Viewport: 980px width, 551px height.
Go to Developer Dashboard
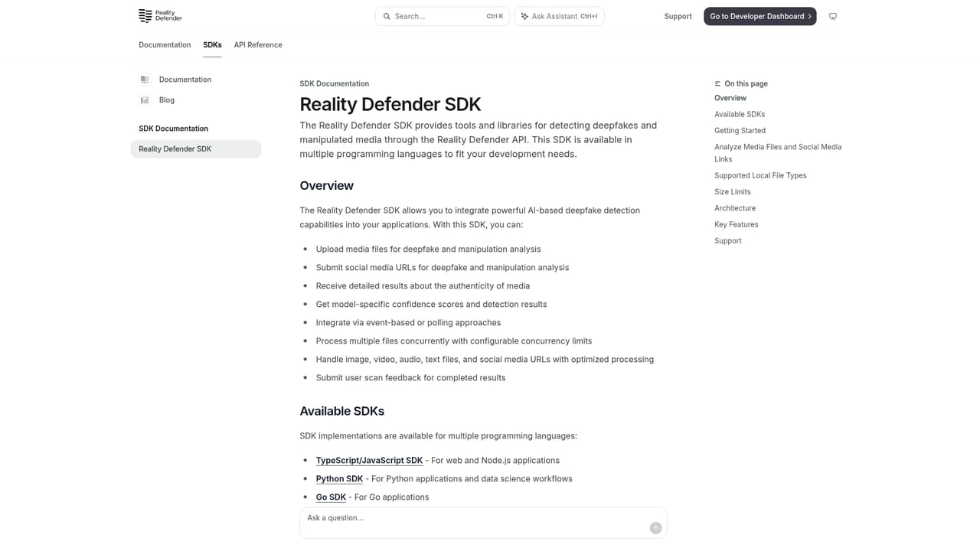[x=759, y=16]
